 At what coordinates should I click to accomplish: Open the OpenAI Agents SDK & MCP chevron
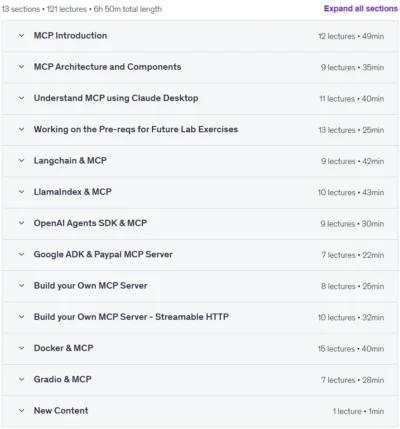tap(21, 223)
